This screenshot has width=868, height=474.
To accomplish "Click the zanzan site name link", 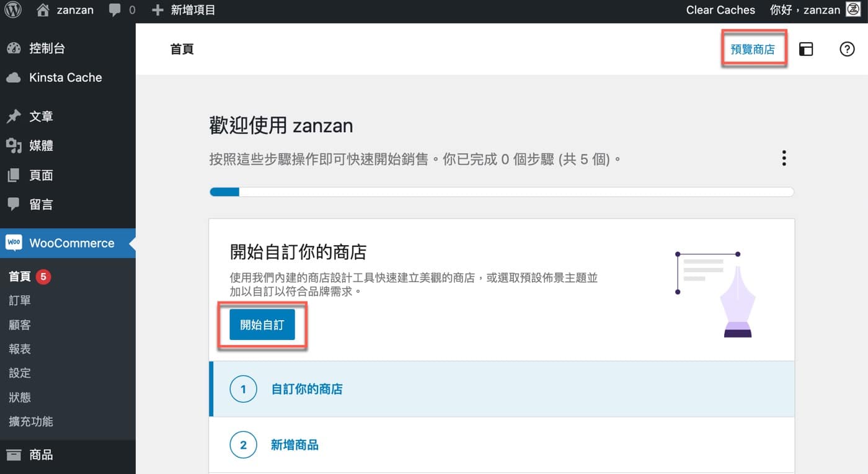I will (75, 10).
